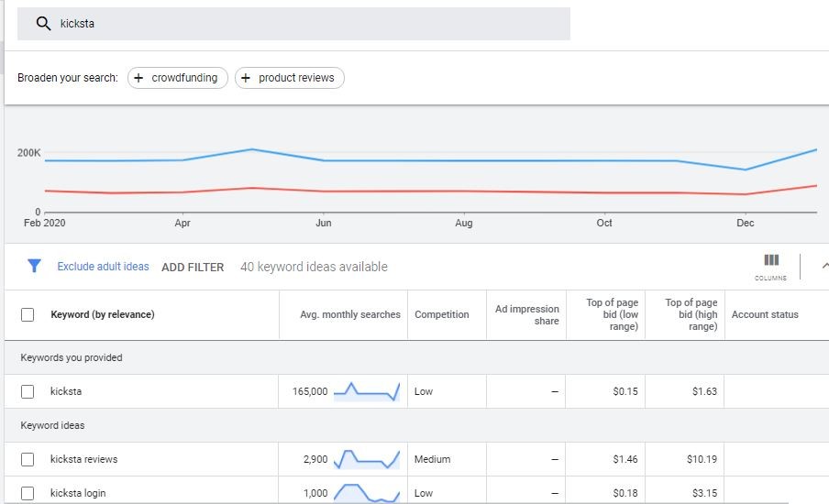
Task: Add crowdfunding to broaden the search
Action: pyautogui.click(x=178, y=78)
